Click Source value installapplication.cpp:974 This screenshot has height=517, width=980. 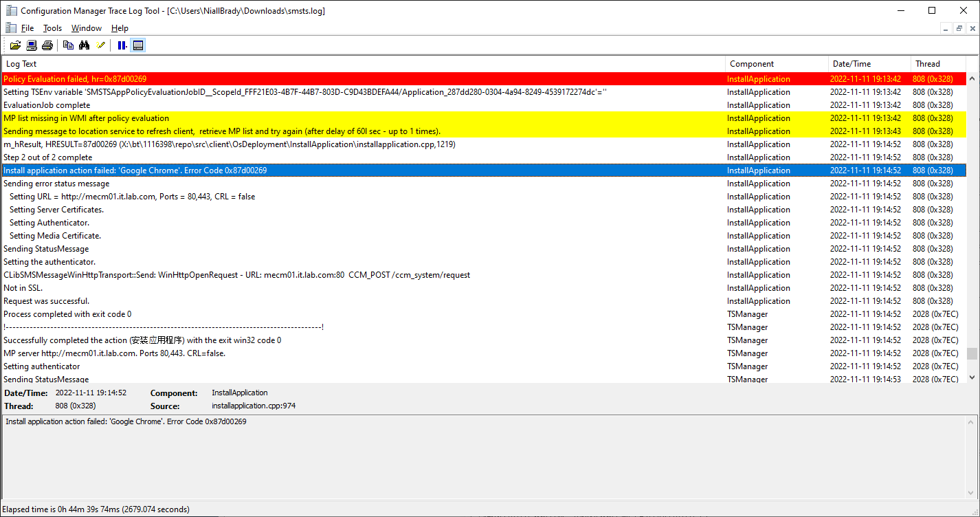point(254,406)
